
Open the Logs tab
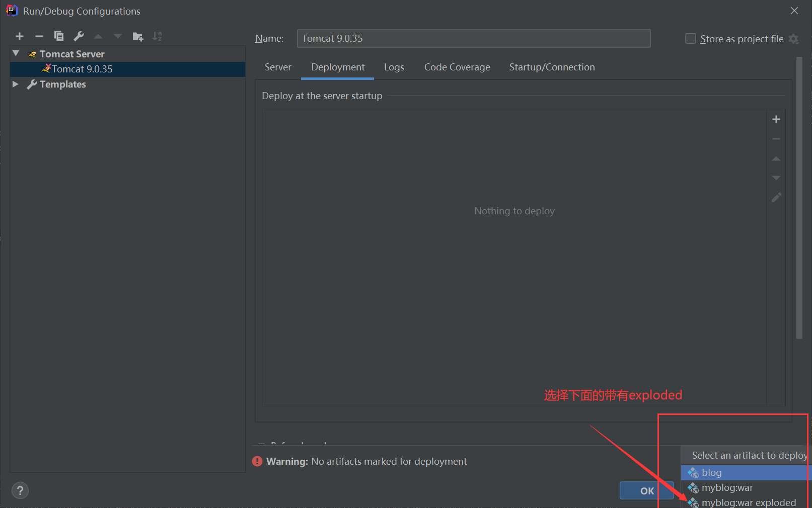tap(394, 67)
